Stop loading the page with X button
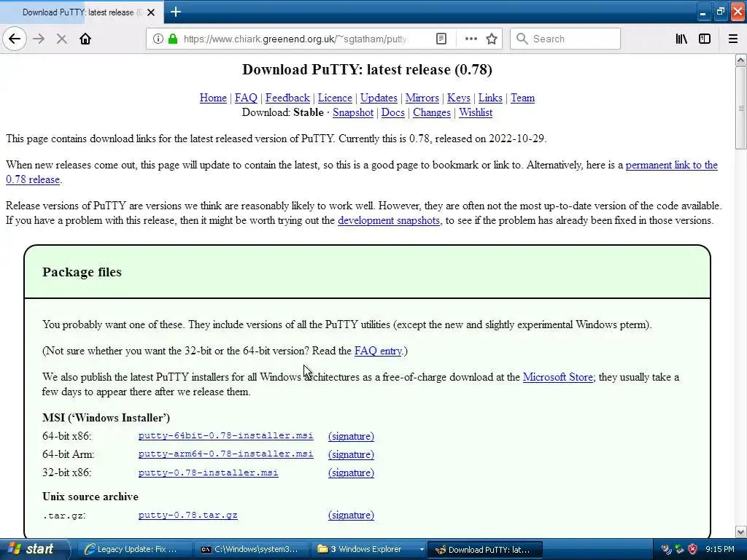Screen dimensions: 747x560 pos(61,39)
